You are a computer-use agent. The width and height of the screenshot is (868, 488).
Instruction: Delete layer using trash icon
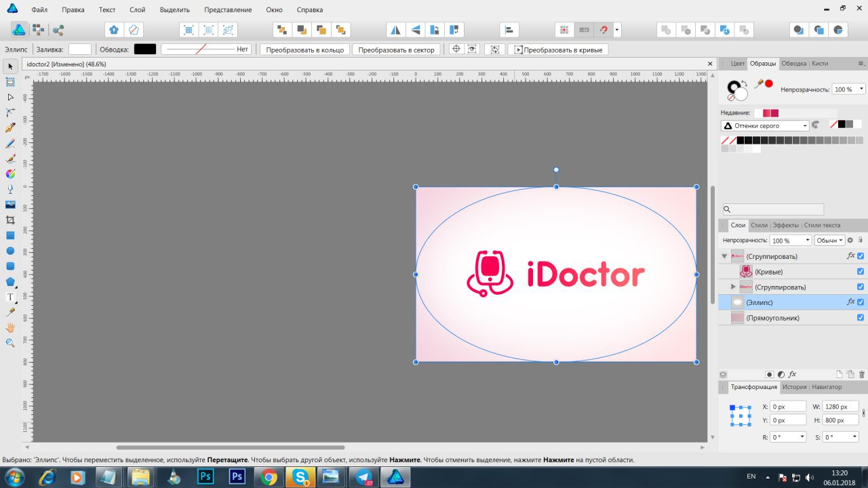862,374
